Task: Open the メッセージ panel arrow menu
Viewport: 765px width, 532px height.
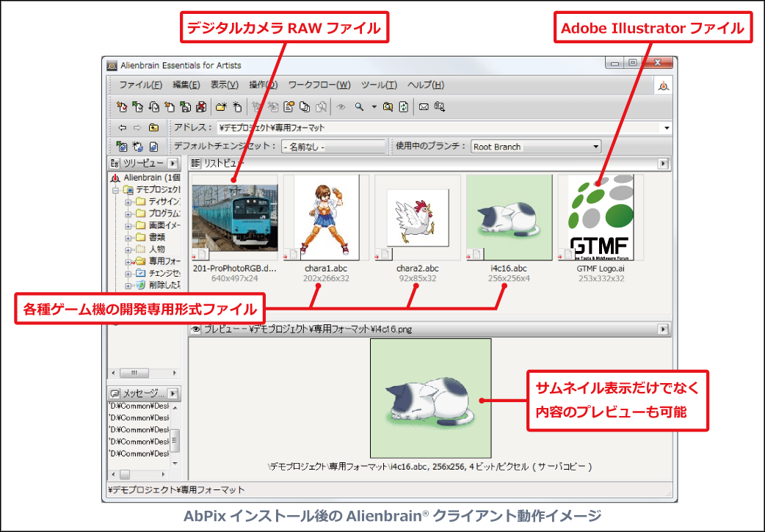Action: [173, 393]
